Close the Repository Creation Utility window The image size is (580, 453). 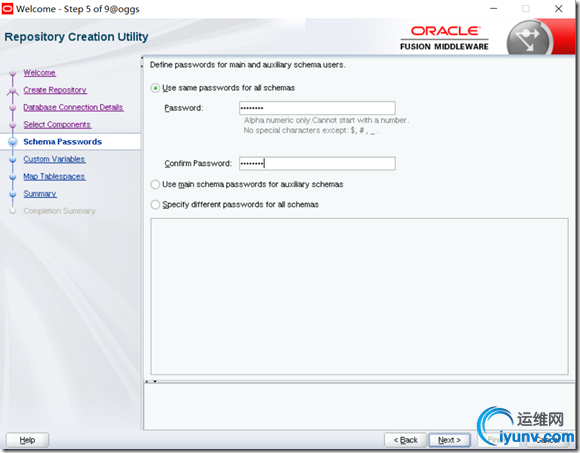click(559, 9)
